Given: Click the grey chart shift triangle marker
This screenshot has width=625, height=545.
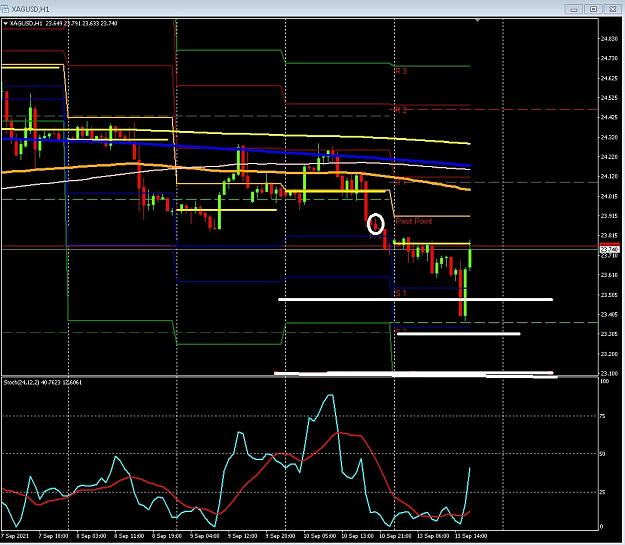Looking at the screenshot, I should click(478, 20).
